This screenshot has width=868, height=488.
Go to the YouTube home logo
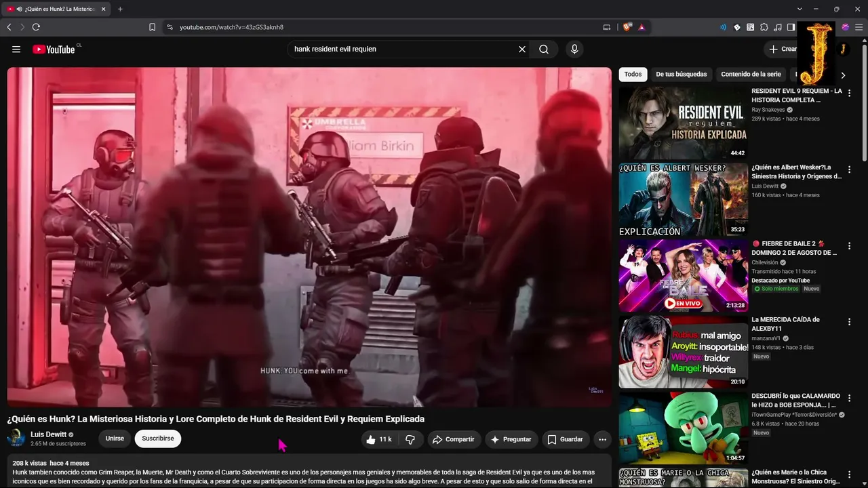[54, 49]
